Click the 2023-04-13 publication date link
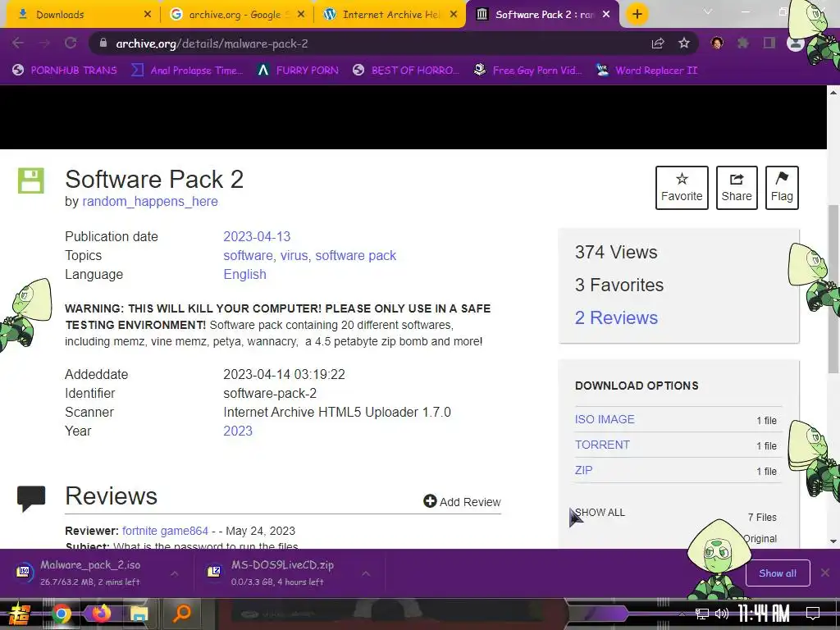Screen dimensions: 840x630 257,237
